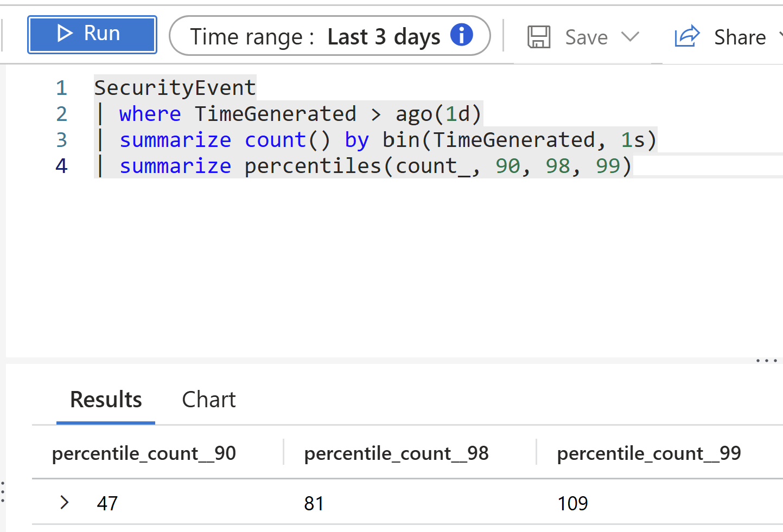Screen dimensions: 783x532
Task: Expand the result row showing 47
Action: 64,503
